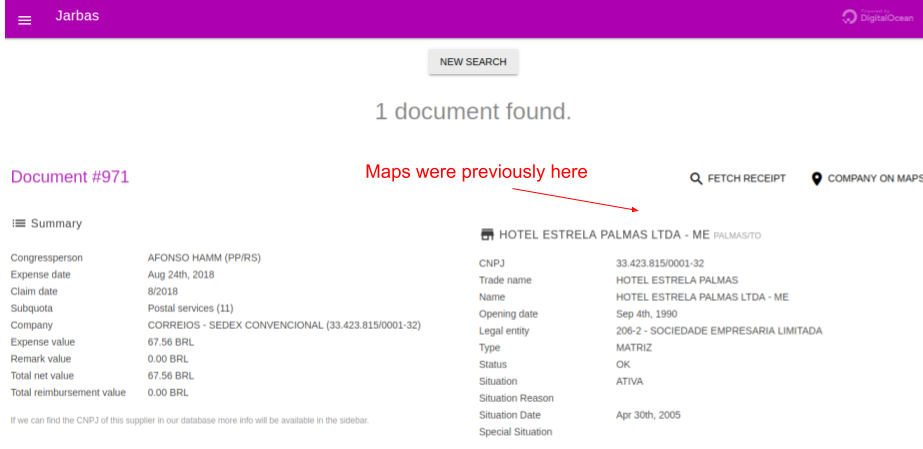Viewport: 923px width, 449px height.
Task: Click the Legal entity label
Action: tap(504, 331)
